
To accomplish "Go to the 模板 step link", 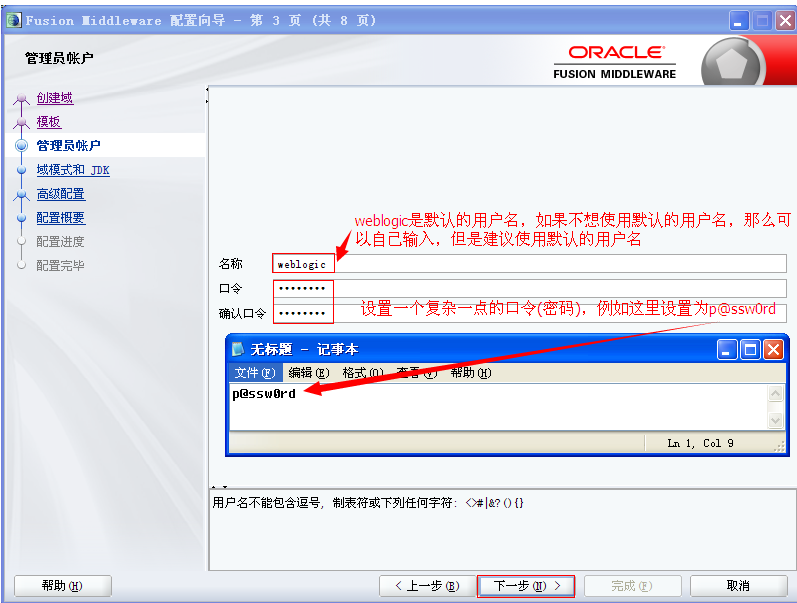I will click(49, 122).
